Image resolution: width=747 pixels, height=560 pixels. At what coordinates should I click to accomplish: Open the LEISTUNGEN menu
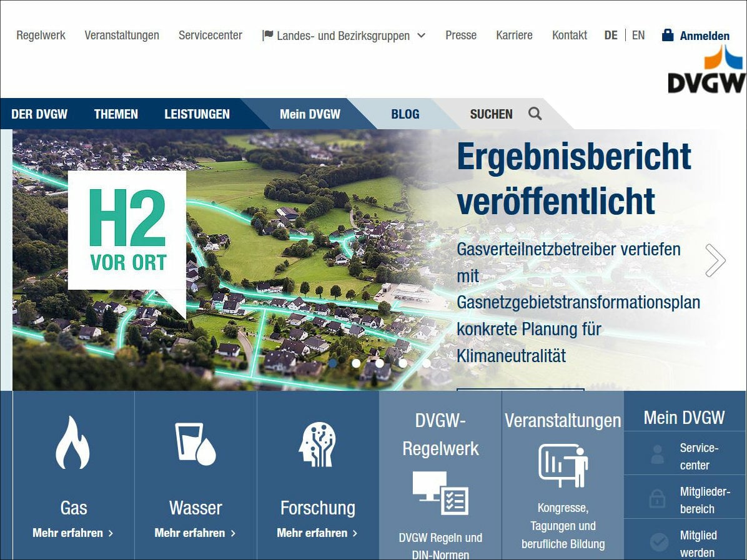click(x=197, y=114)
